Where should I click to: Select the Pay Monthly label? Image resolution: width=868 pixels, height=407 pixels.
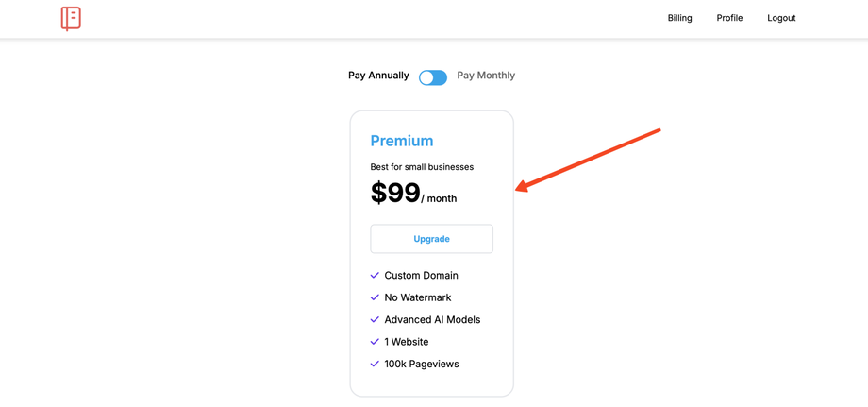(x=486, y=76)
